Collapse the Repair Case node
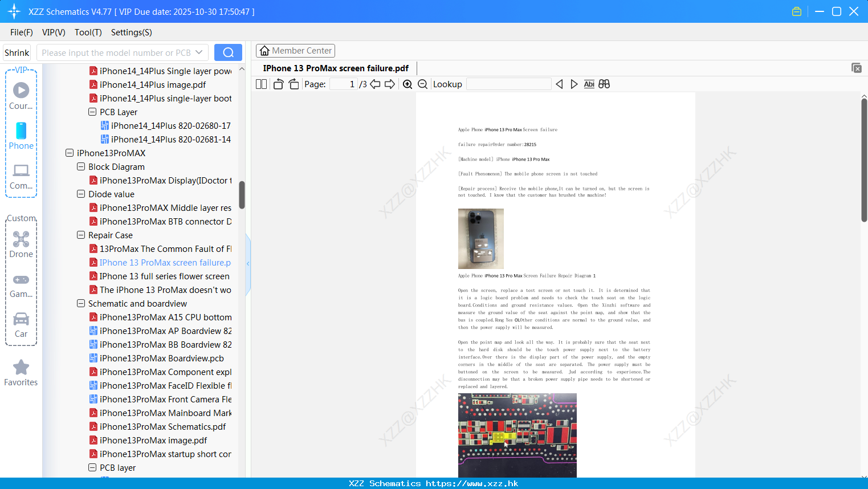The image size is (868, 489). 81,235
